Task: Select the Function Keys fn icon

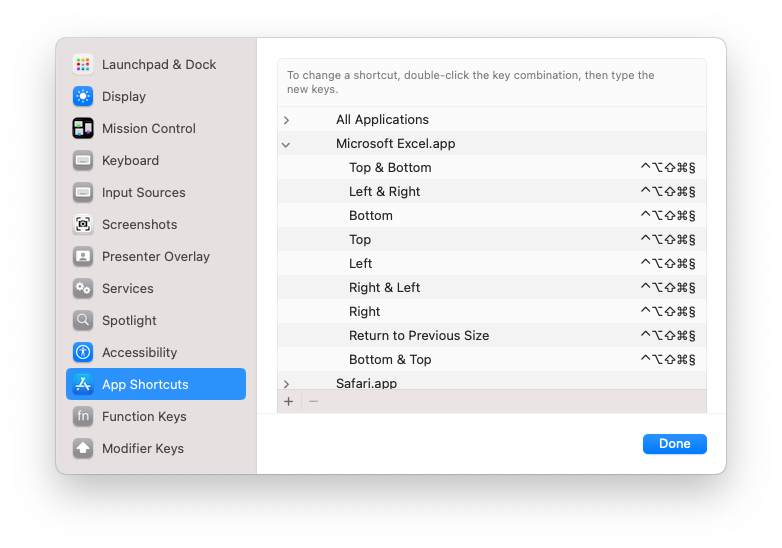Action: click(83, 416)
